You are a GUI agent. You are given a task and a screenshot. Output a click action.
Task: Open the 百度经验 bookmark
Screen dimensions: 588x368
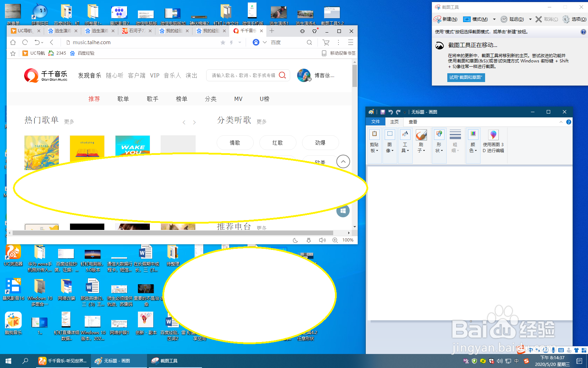pos(82,53)
